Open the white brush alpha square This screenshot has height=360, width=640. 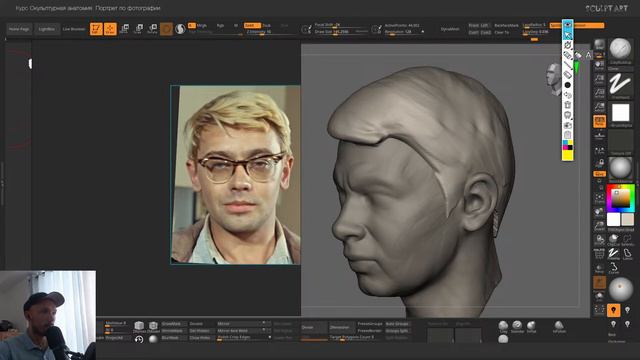[620, 113]
